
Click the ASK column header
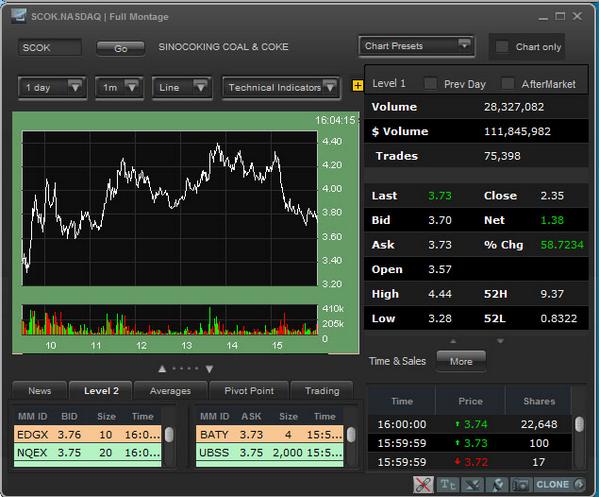(x=251, y=416)
